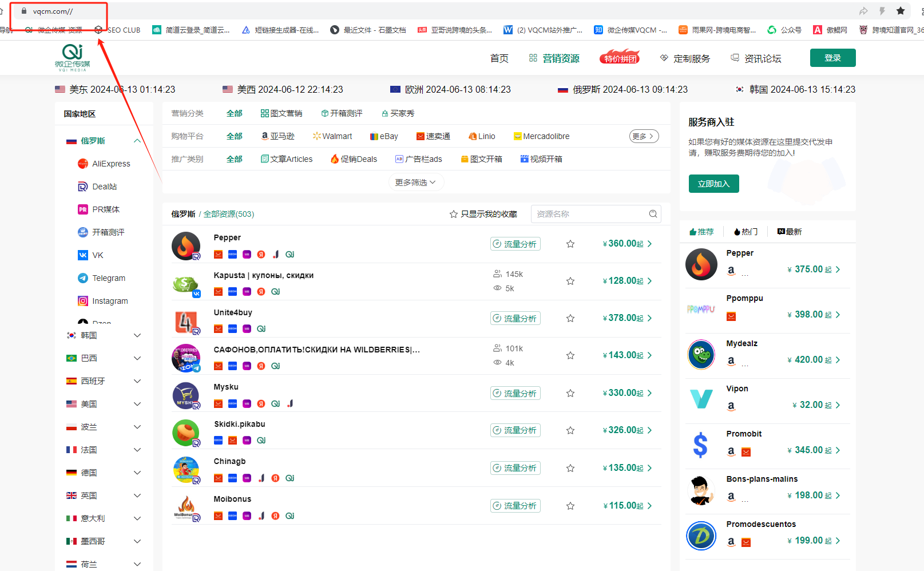924x571 pixels.
Task: Expand the 美国 country section
Action: pos(137,404)
